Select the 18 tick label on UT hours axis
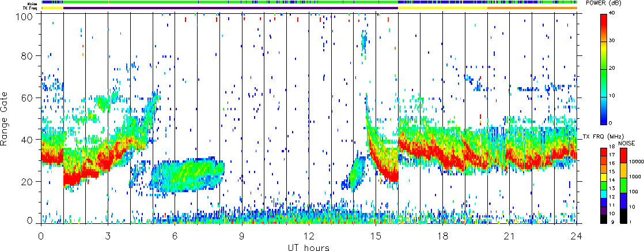644x251 pixels. tap(443, 235)
